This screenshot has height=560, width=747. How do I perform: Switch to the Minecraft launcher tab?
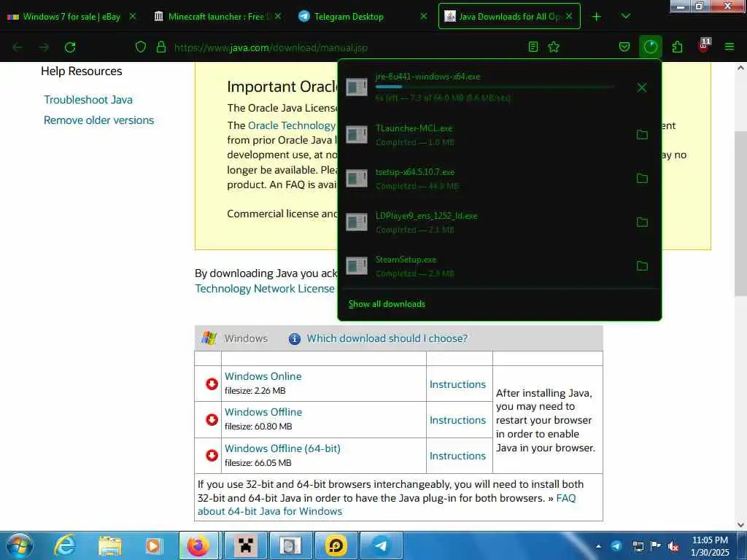(217, 17)
